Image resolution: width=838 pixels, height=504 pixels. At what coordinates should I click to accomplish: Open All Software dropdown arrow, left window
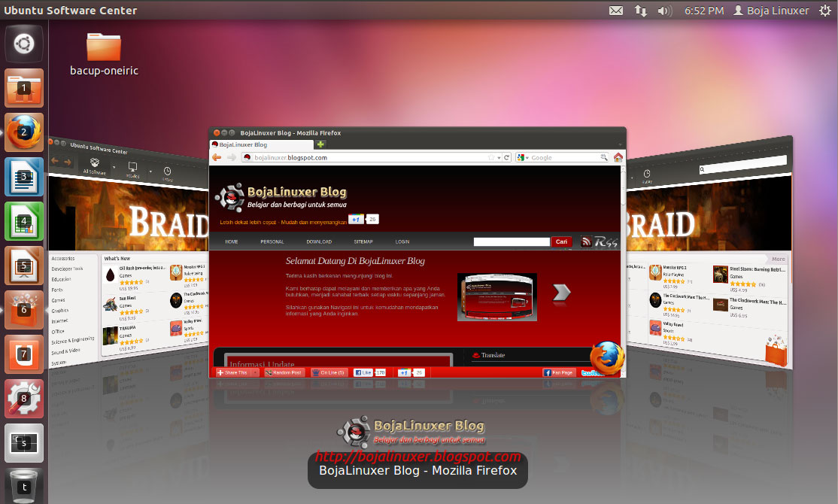pyautogui.click(x=114, y=167)
